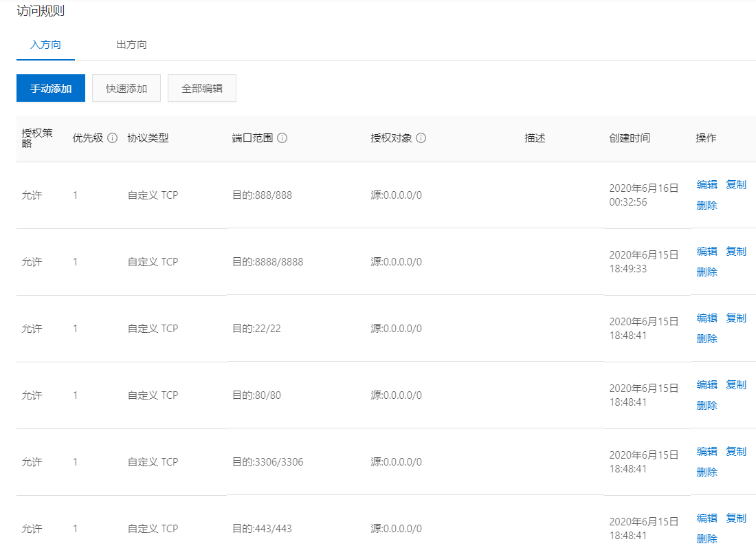Switch to the 出方向 tab

tap(132, 45)
